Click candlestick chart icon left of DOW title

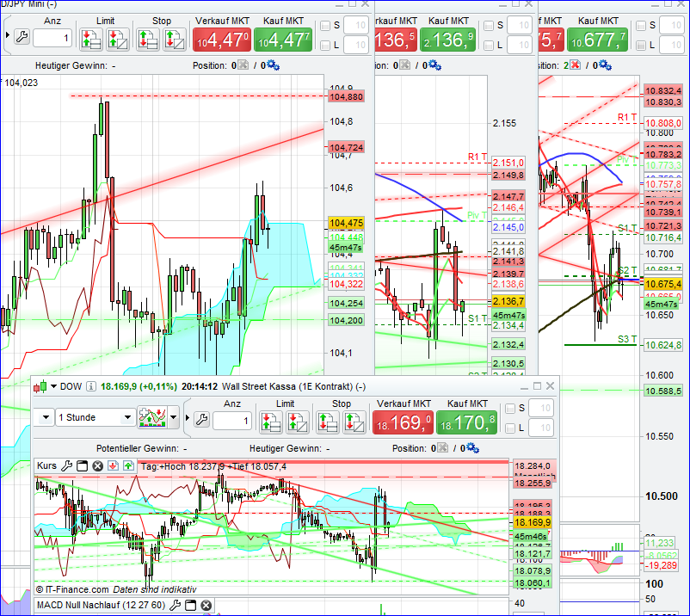coord(40,387)
